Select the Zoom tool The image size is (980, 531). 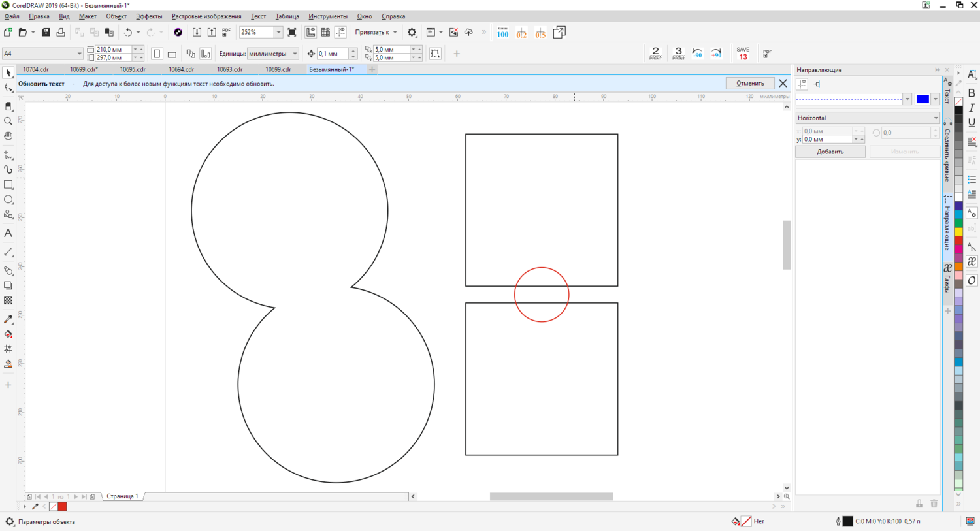click(8, 121)
